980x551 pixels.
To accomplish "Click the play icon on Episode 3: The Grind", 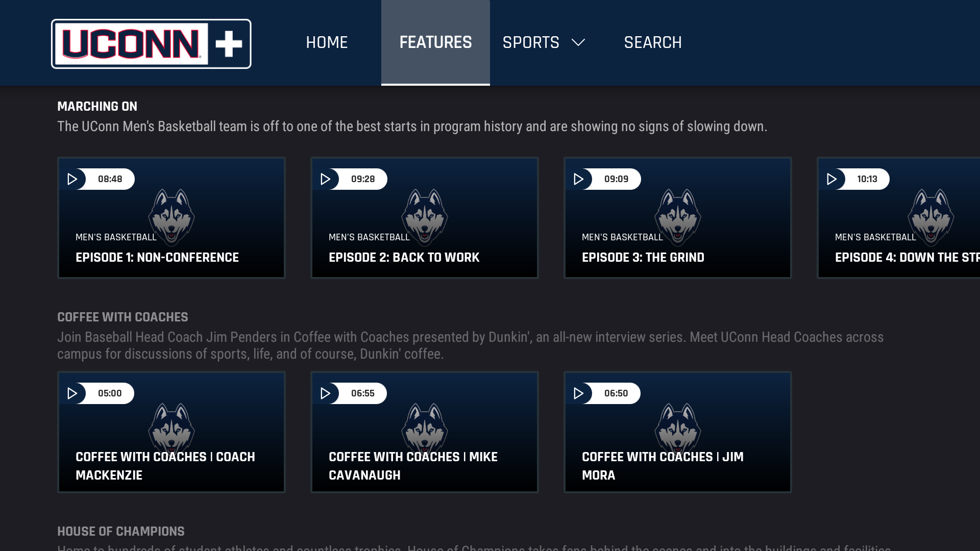I will coord(579,179).
